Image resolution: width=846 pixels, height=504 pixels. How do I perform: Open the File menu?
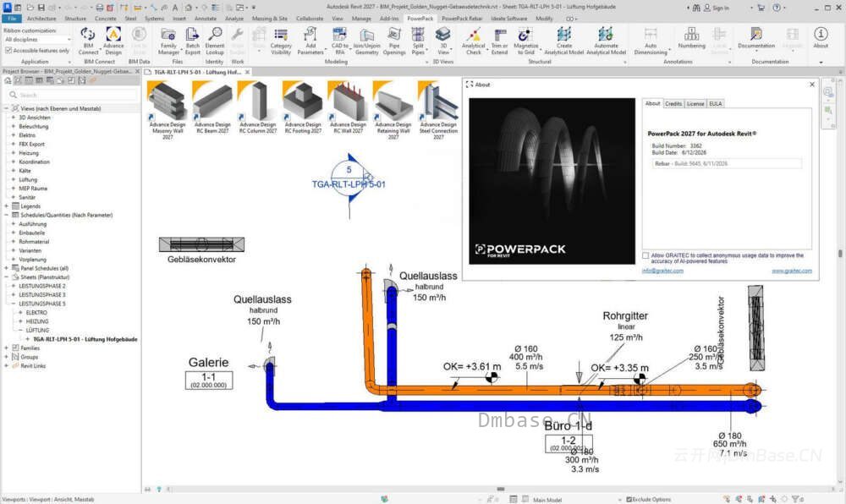click(x=12, y=19)
